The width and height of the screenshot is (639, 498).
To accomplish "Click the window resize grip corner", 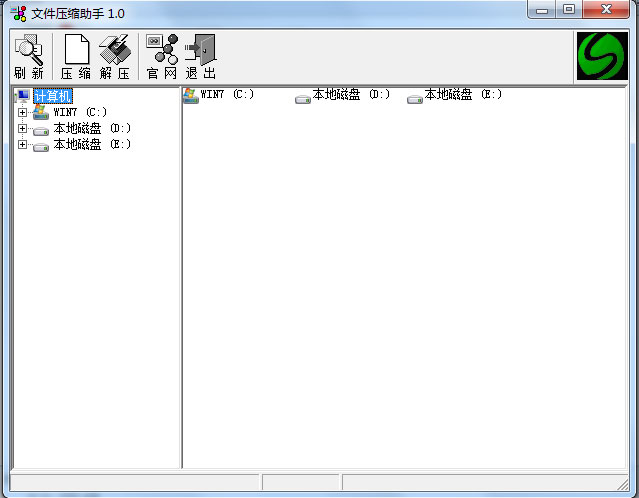I will pyautogui.click(x=622, y=484).
